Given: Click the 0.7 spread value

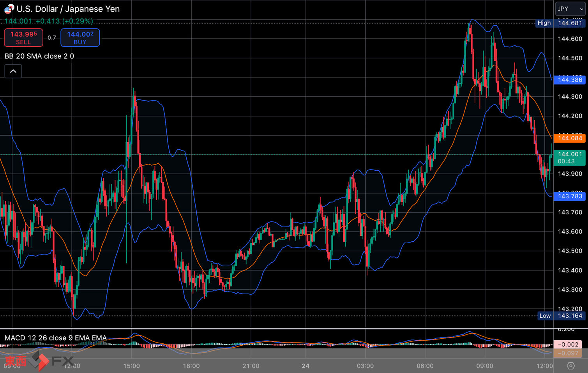Looking at the screenshot, I should (x=52, y=38).
